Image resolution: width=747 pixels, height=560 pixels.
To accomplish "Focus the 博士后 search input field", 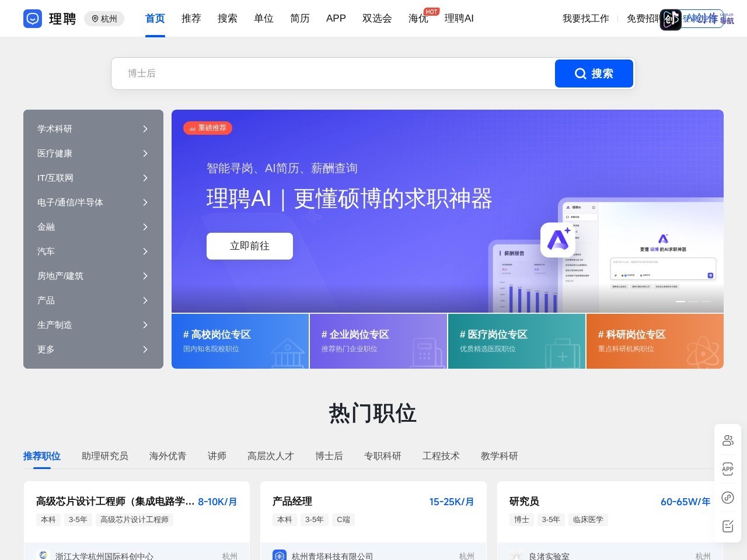I will 333,73.
